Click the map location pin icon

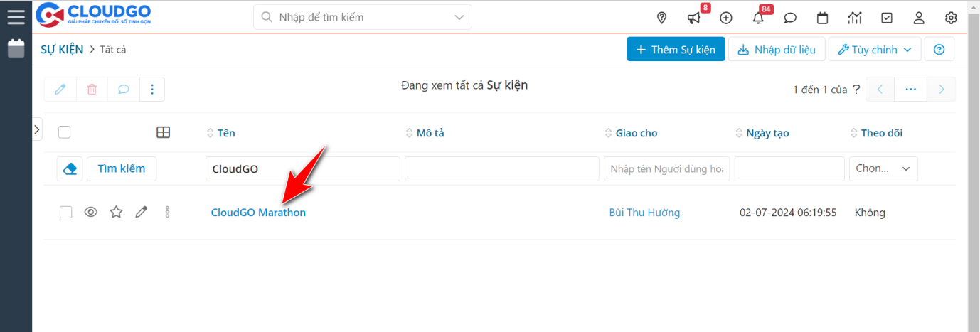tap(661, 18)
